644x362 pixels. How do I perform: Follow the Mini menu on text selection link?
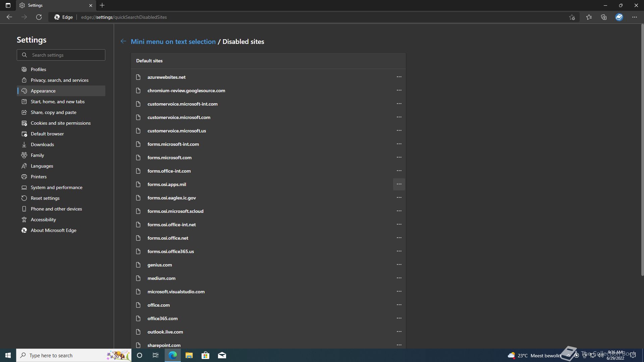point(173,42)
